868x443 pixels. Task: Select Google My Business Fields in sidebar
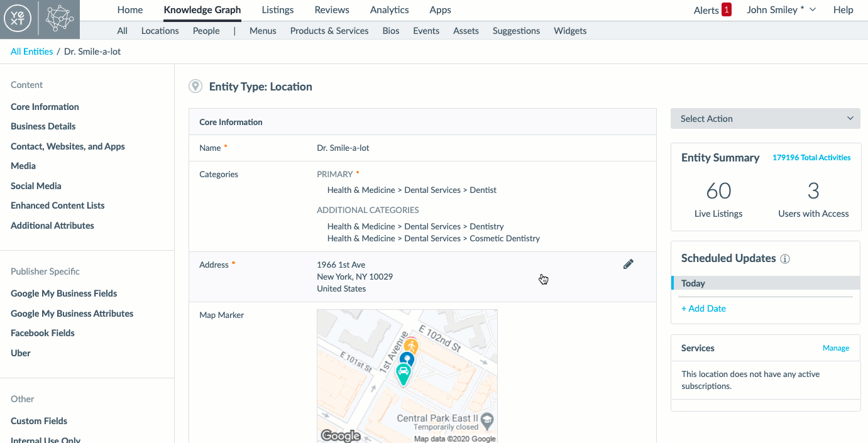(x=64, y=293)
